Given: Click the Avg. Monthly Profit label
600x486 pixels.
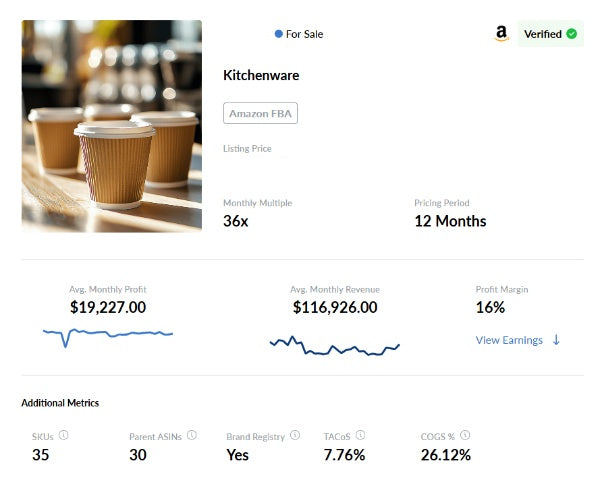Looking at the screenshot, I should (108, 289).
